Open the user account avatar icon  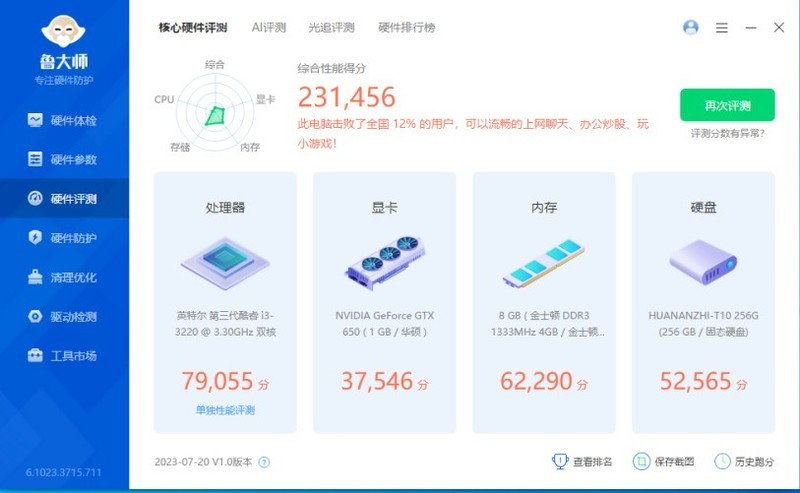click(691, 27)
